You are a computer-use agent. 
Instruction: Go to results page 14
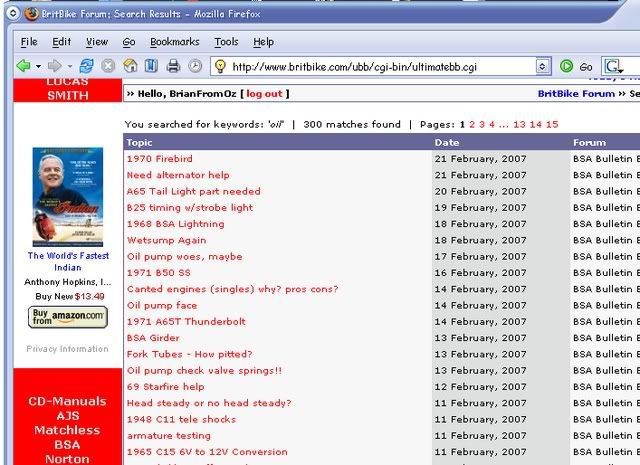[536, 125]
